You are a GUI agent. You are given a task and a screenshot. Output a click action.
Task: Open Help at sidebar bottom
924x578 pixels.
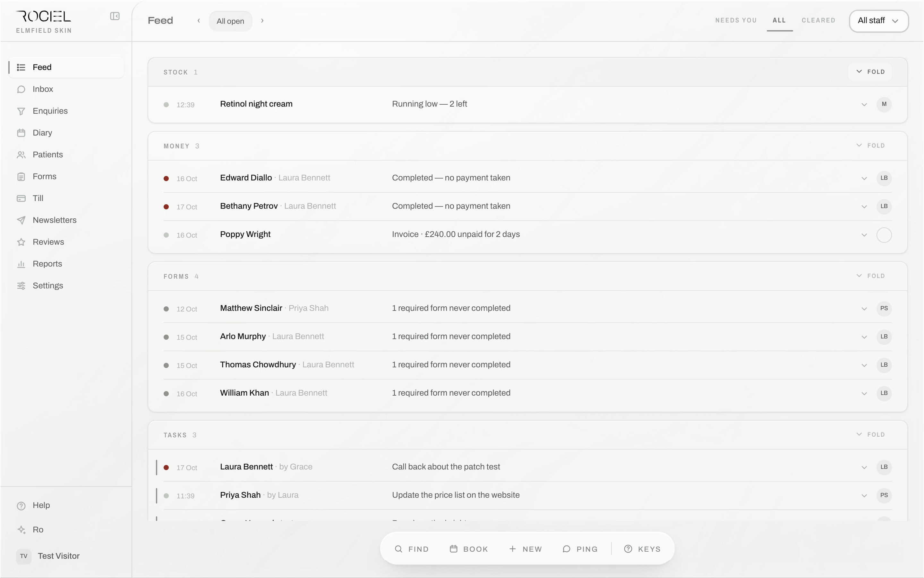tap(66, 505)
